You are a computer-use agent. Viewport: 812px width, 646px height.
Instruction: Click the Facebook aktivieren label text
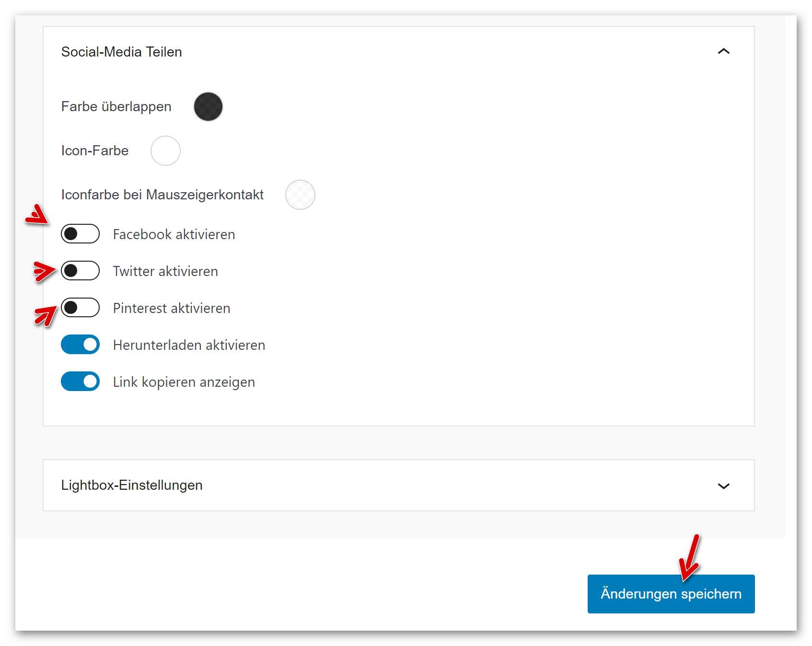coord(174,234)
